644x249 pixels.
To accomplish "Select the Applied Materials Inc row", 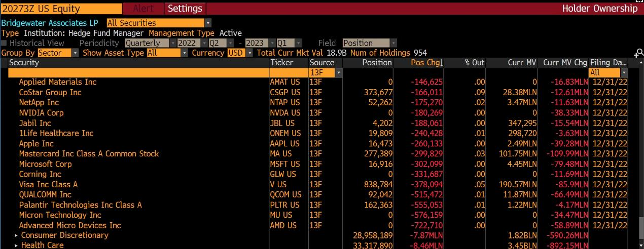I will [318, 82].
